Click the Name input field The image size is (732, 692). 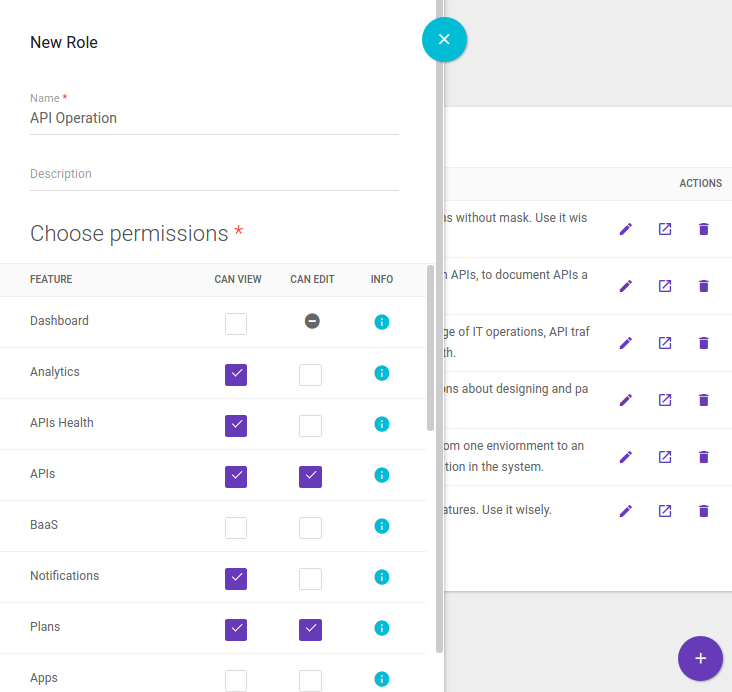[x=214, y=118]
